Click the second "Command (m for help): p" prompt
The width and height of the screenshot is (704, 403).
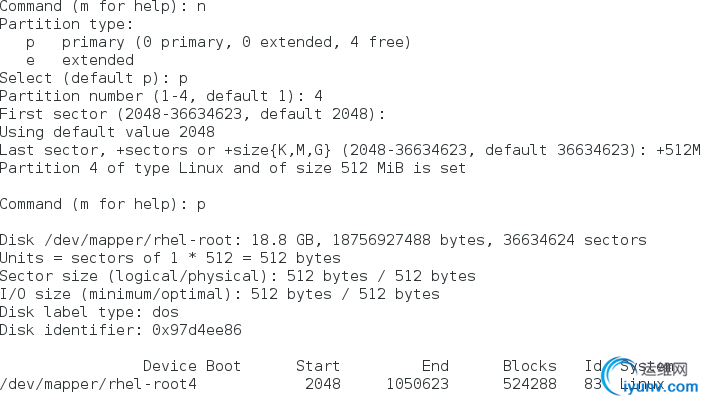pos(102,204)
